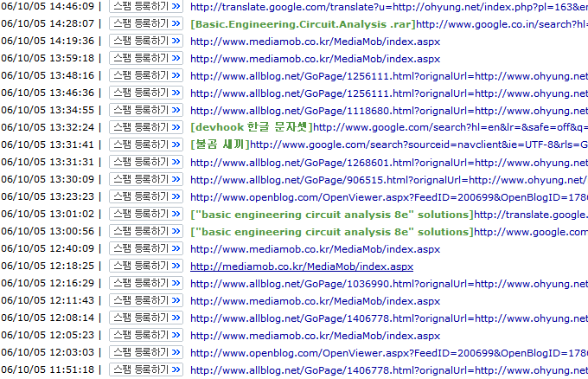The height and width of the screenshot is (379, 588).
Task: Mark the 13:59:18 referrer as spam
Action: 146,58
